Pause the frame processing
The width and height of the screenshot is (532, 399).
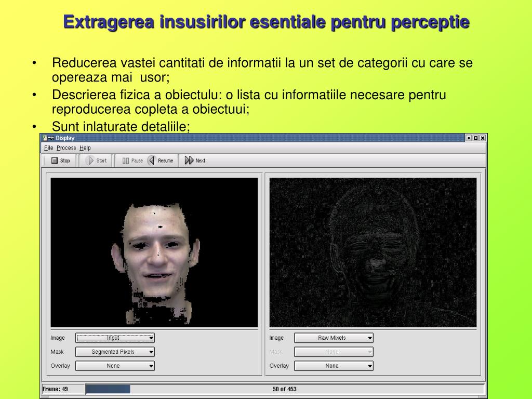[x=132, y=161]
